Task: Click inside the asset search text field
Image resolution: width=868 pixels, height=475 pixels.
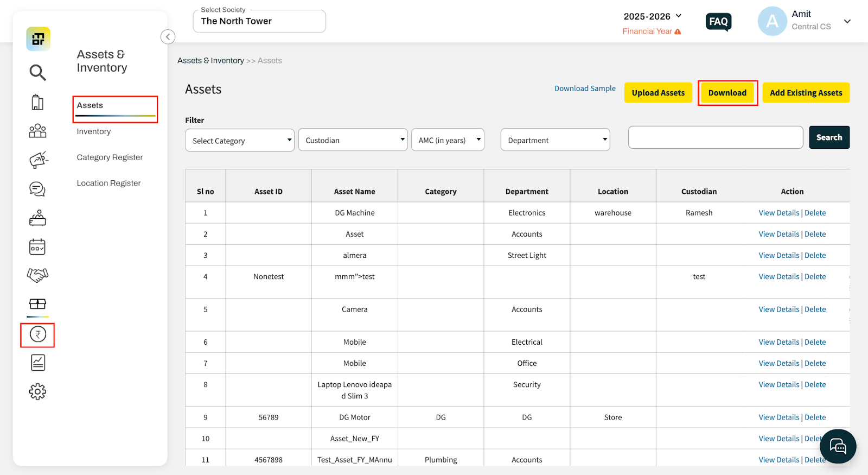Action: 716,137
